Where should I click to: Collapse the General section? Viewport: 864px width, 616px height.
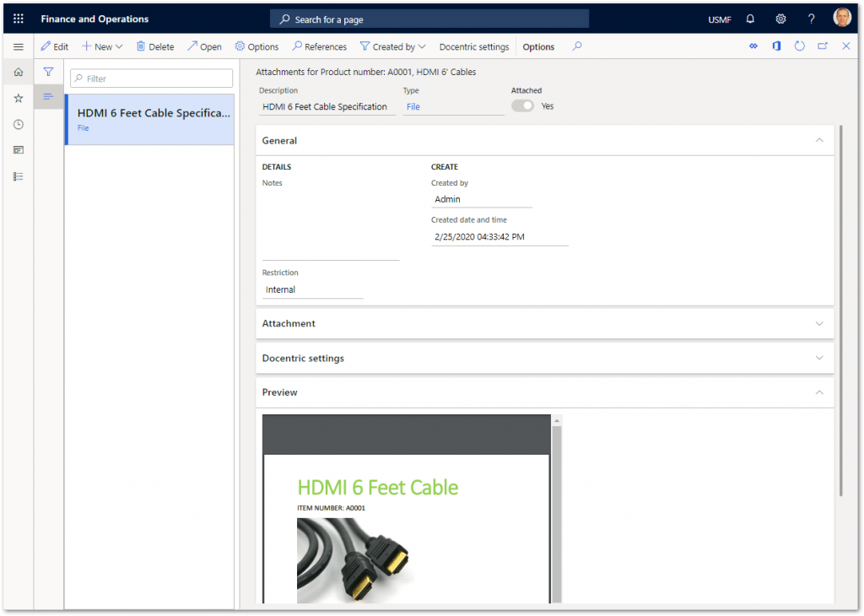pyautogui.click(x=818, y=140)
